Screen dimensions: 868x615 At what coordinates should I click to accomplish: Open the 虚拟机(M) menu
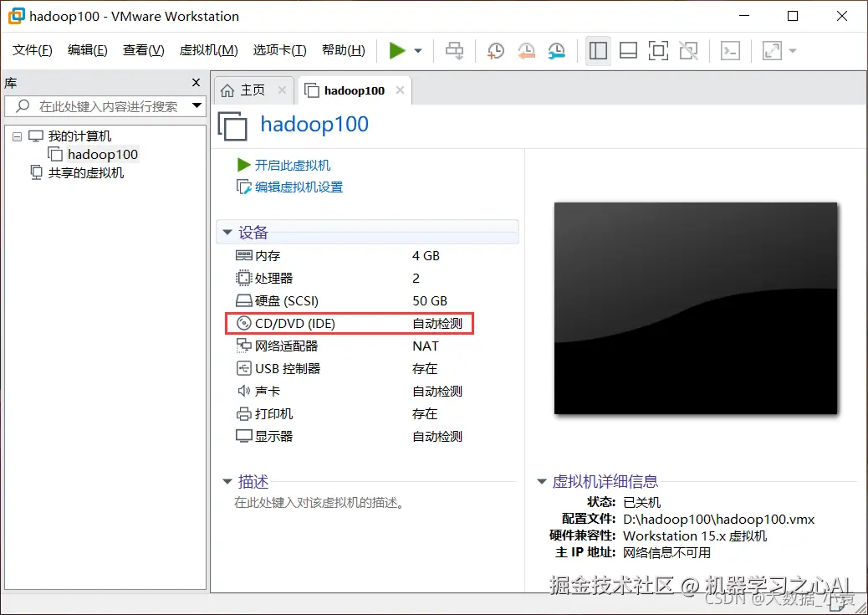tap(208, 50)
